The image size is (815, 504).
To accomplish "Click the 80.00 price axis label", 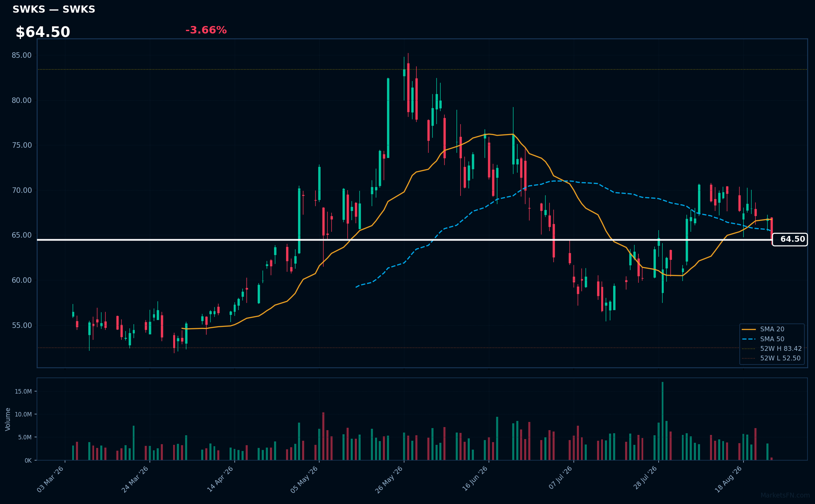I will (22, 101).
